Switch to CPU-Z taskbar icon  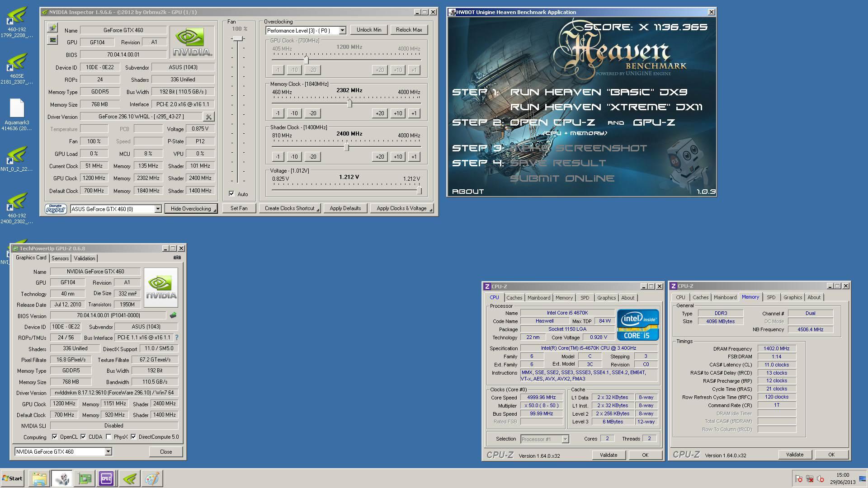coord(106,479)
